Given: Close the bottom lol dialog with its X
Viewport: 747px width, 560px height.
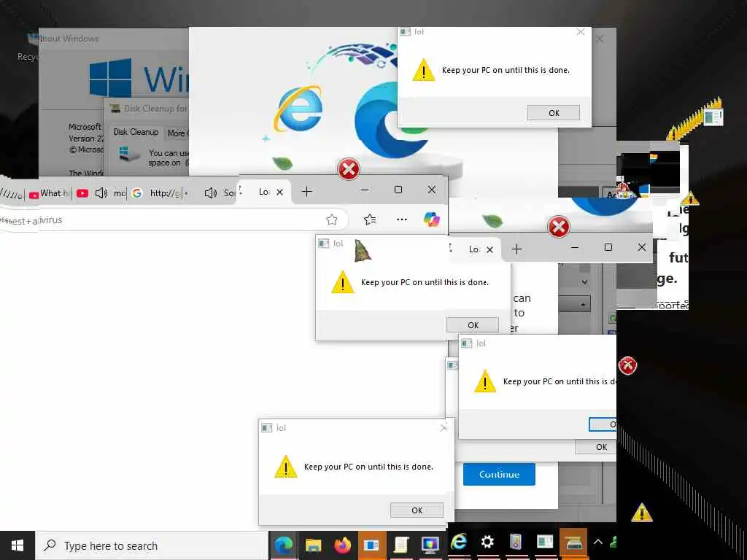Looking at the screenshot, I should (x=444, y=427).
